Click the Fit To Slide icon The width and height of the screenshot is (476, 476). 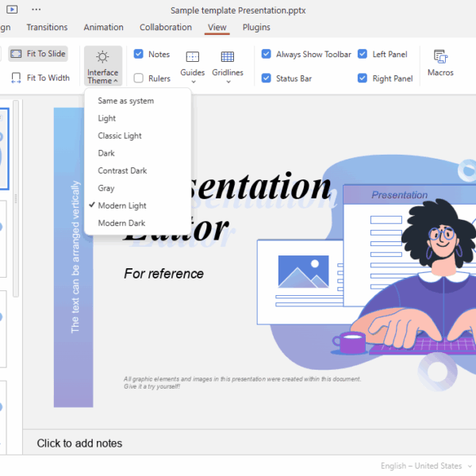click(16, 54)
